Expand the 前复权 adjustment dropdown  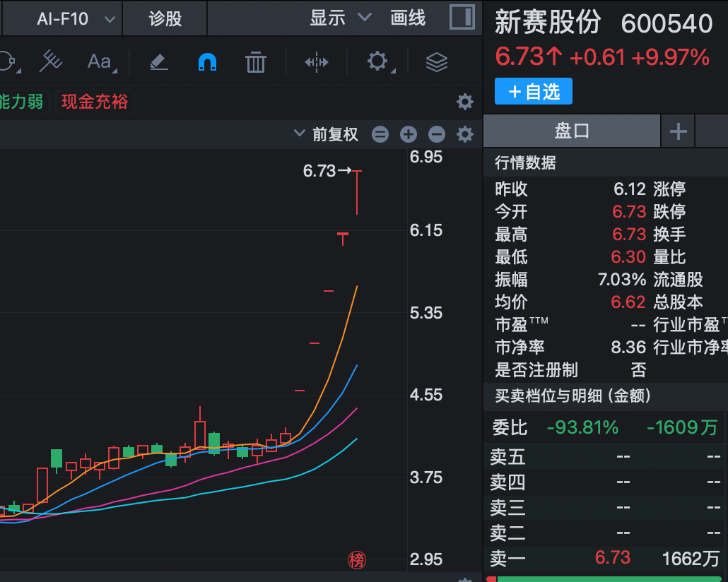327,134
